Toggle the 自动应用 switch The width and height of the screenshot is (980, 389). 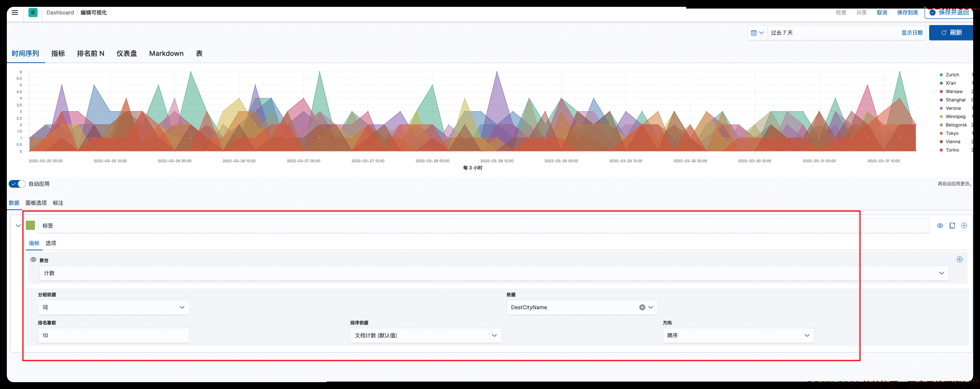17,184
